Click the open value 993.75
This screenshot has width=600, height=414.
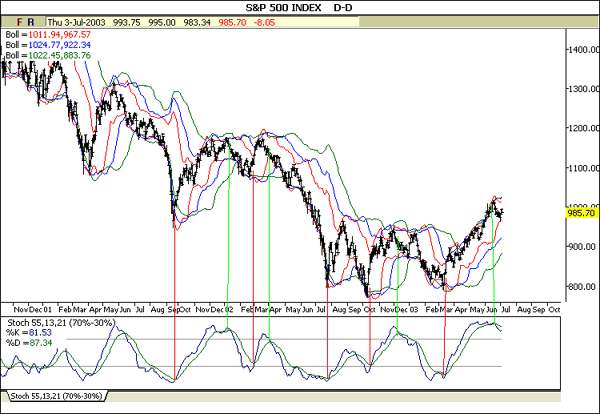127,22
